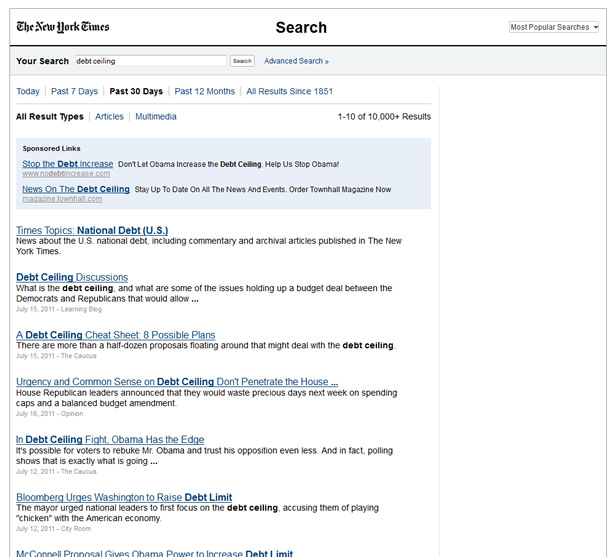Open Stop the Debt Increase sponsored link
Viewport: 615px width, 557px height.
click(67, 164)
